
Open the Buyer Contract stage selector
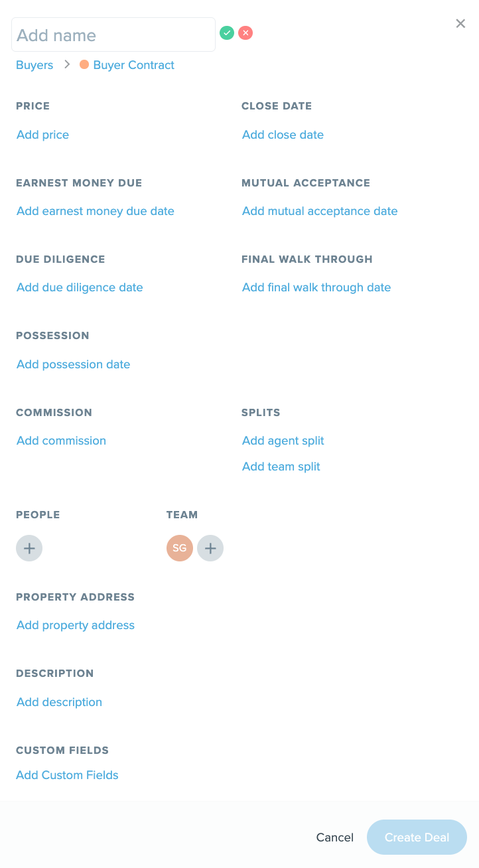(133, 65)
